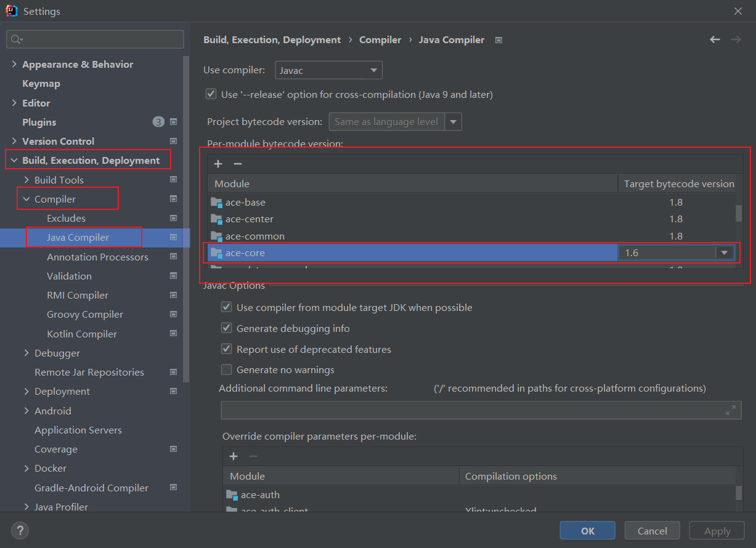This screenshot has height=548, width=756.
Task: Expand the additional command line parameters field
Action: [731, 410]
